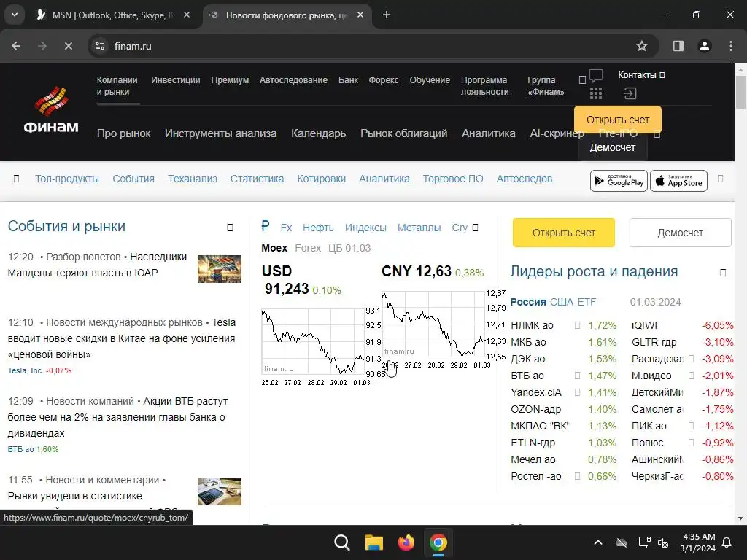The width and height of the screenshot is (747, 560).
Task: Click the App Store badge
Action: tap(678, 181)
